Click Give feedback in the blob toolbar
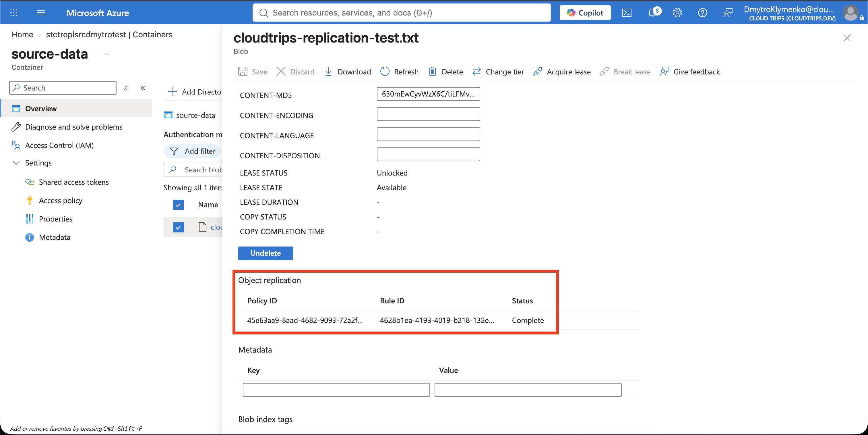 tap(690, 72)
